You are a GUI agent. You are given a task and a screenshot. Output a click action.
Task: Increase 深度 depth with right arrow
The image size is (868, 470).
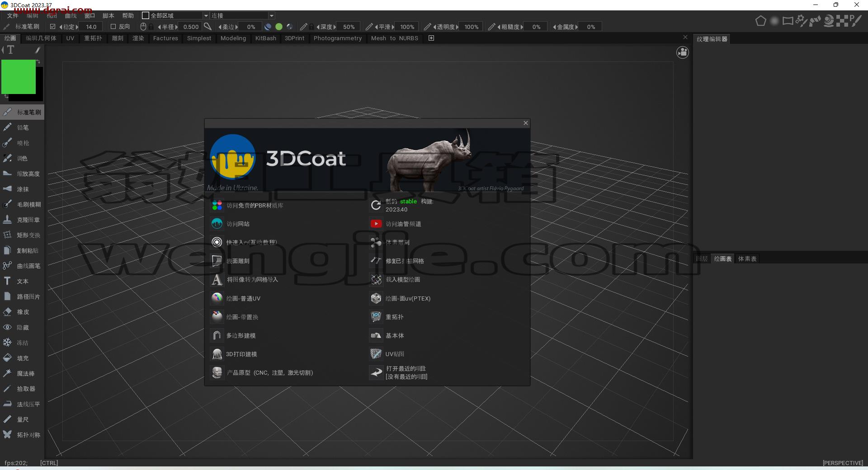[x=335, y=27]
